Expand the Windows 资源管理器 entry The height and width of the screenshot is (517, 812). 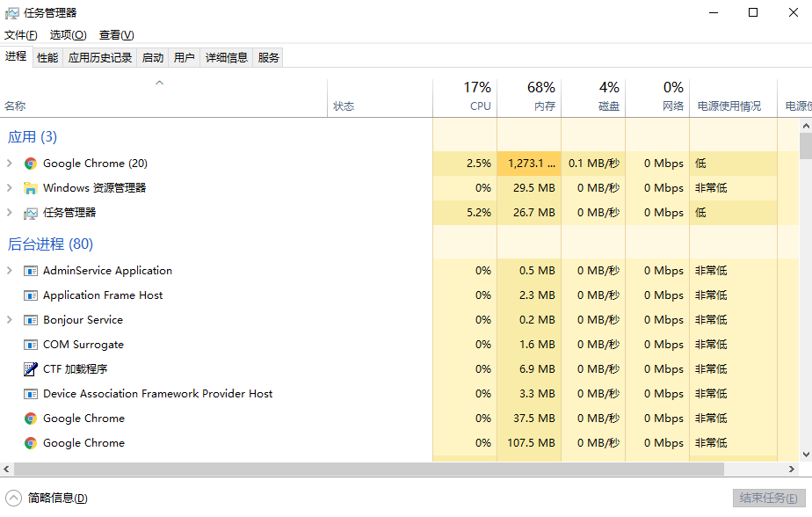10,187
